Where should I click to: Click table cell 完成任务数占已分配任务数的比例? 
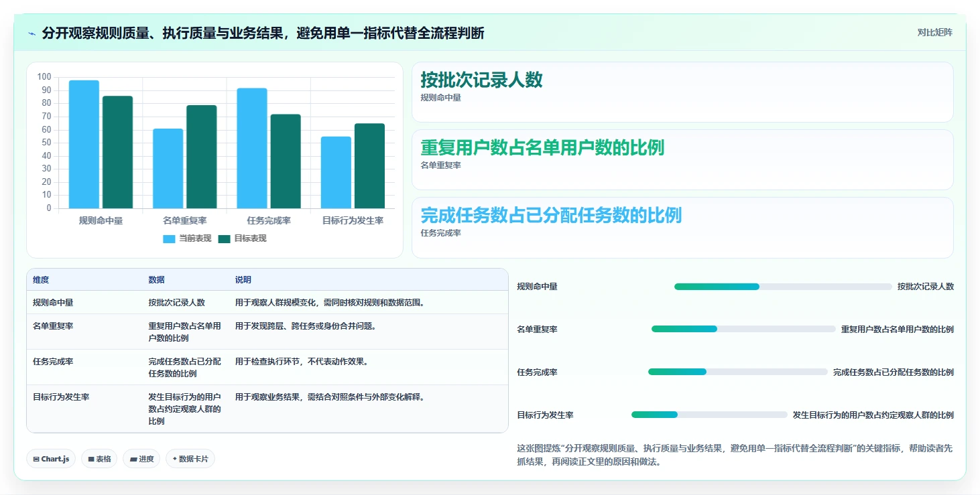click(185, 368)
